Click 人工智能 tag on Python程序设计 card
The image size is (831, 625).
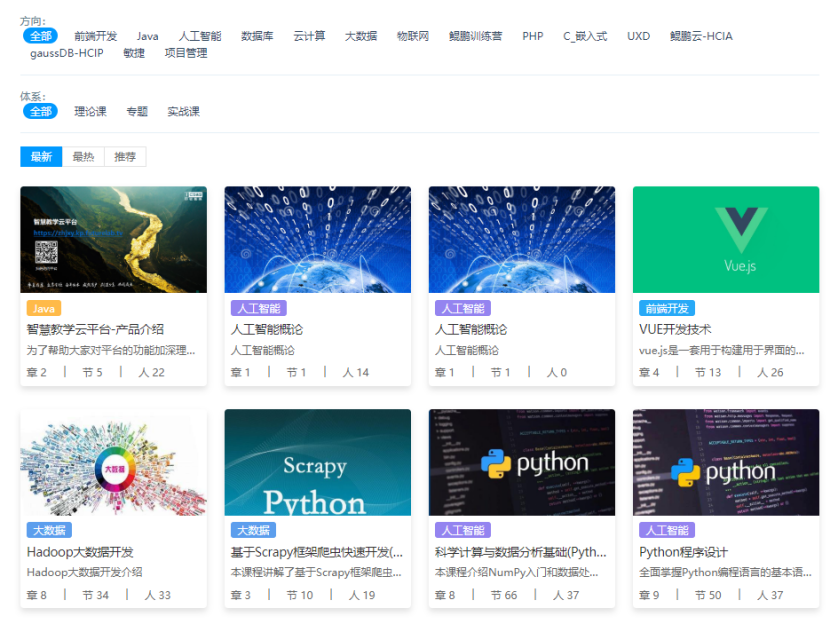click(x=666, y=530)
